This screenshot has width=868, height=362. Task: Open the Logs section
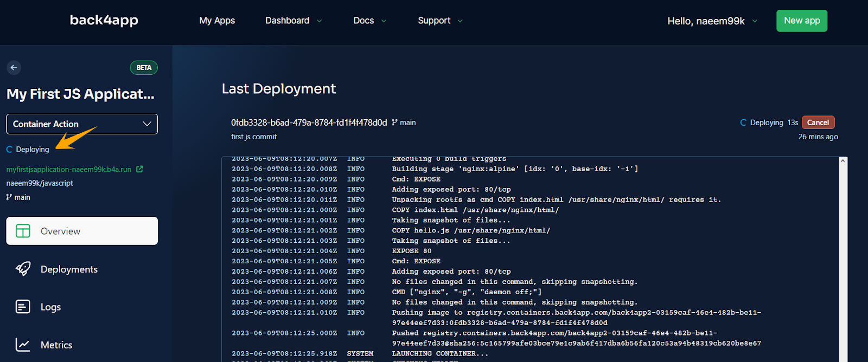point(50,307)
